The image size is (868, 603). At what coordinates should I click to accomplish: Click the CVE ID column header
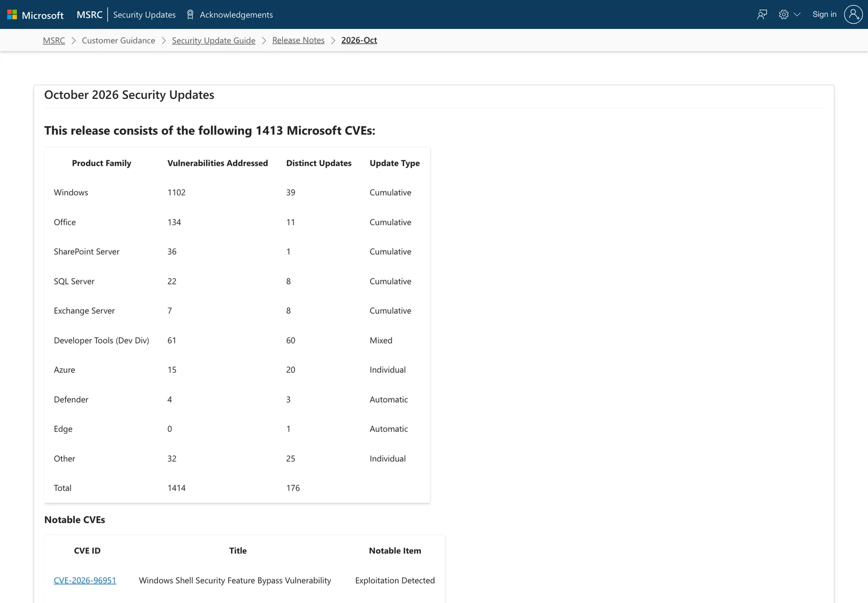pos(87,550)
